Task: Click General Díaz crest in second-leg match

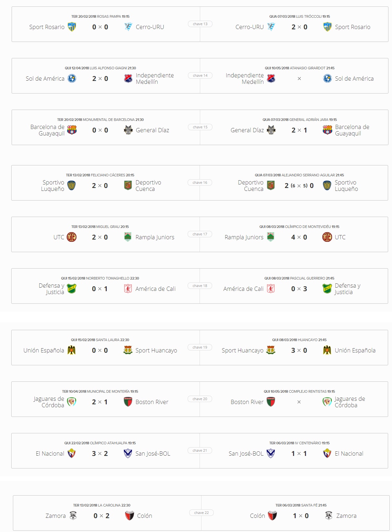Action: coord(271,130)
